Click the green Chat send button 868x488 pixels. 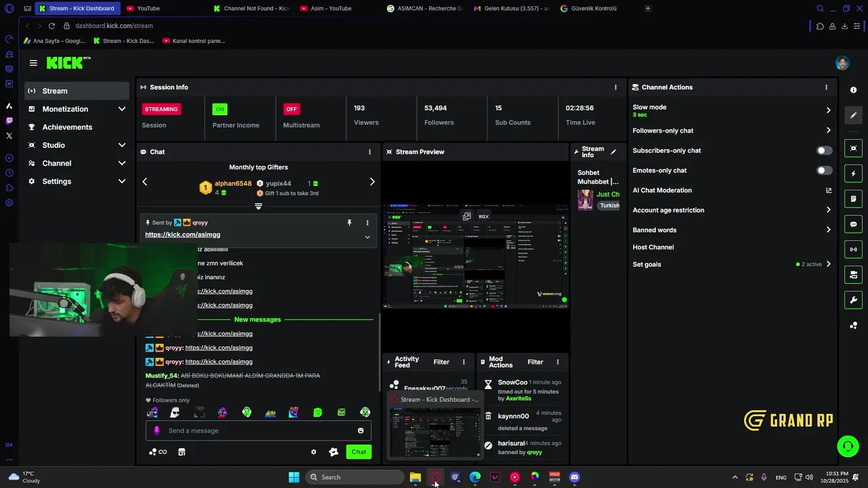359,452
